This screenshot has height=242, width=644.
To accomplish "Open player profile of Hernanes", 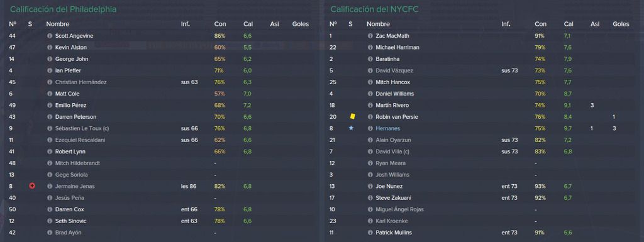I will coord(387,128).
